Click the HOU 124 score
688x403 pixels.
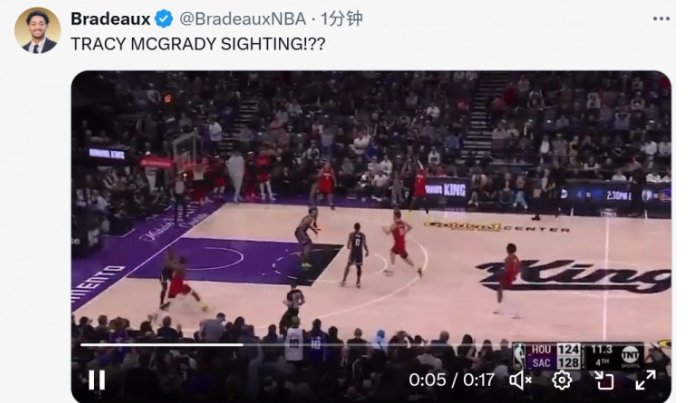pyautogui.click(x=555, y=349)
